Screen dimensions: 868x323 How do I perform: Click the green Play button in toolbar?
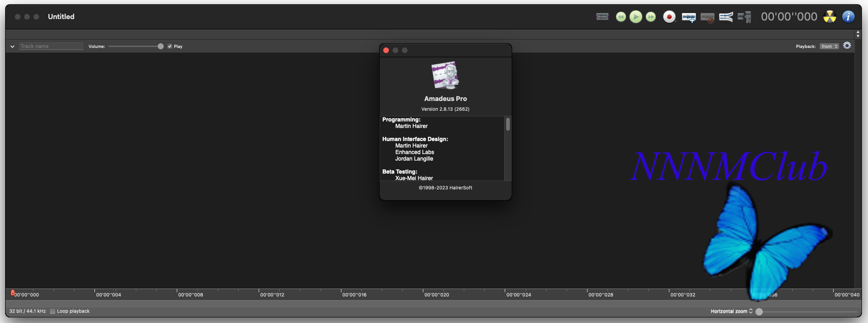pyautogui.click(x=635, y=17)
